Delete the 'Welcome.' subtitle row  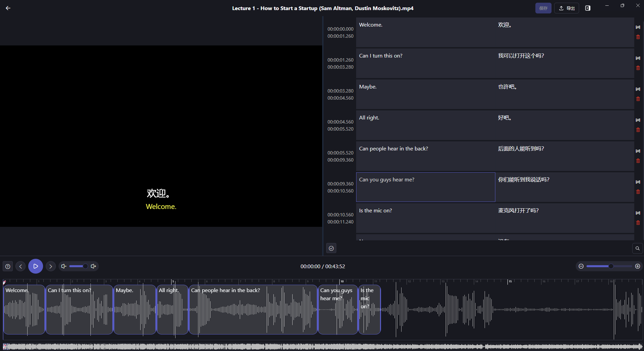(x=638, y=37)
